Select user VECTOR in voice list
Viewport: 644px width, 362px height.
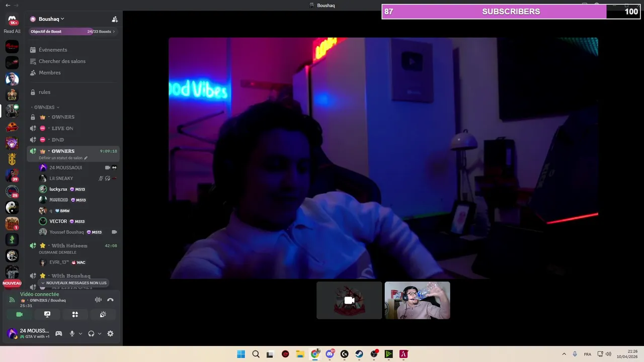pos(78,221)
